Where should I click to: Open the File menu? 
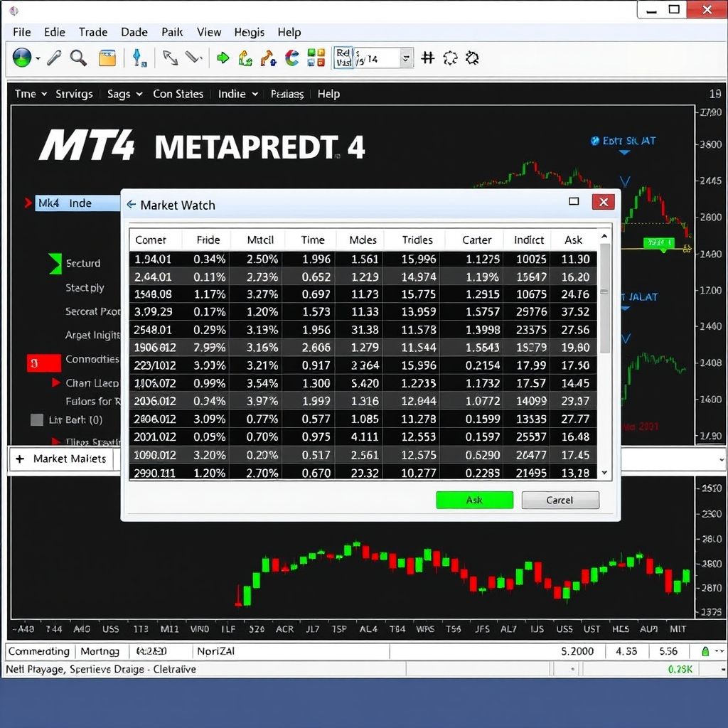(22, 32)
